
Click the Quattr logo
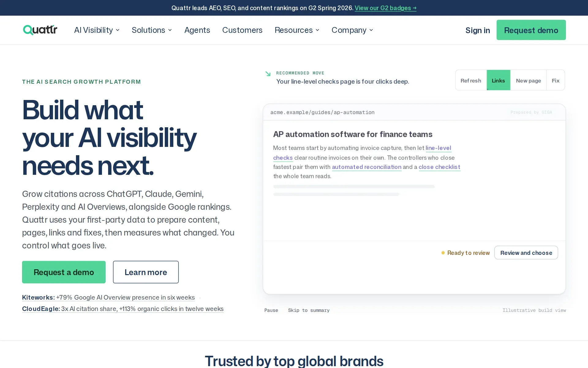[x=40, y=30]
